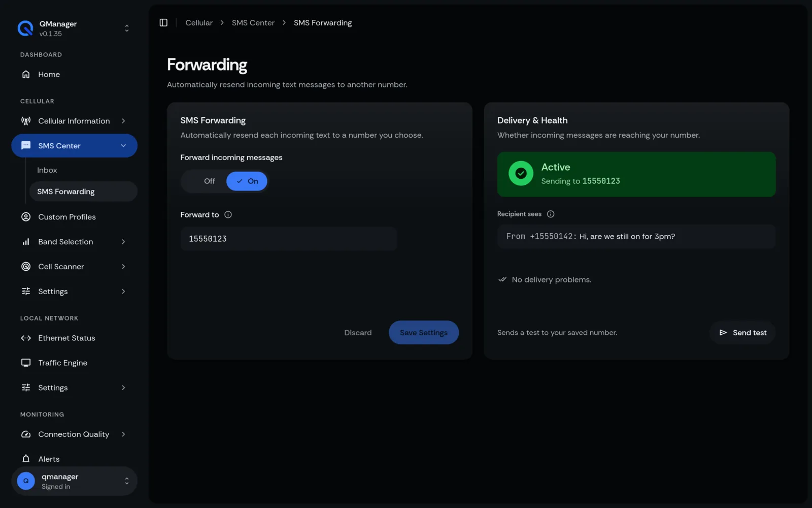Viewport: 812px width, 508px height.
Task: Click the qmanager user avatar
Action: (x=26, y=481)
